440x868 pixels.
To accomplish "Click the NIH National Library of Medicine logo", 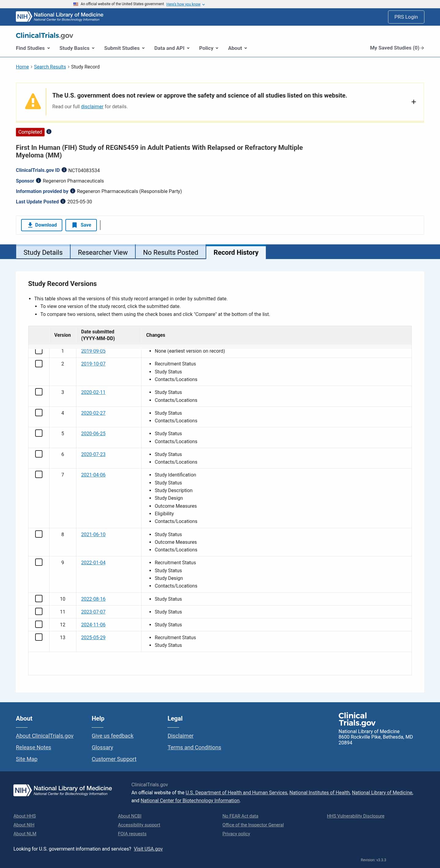I will [60, 17].
